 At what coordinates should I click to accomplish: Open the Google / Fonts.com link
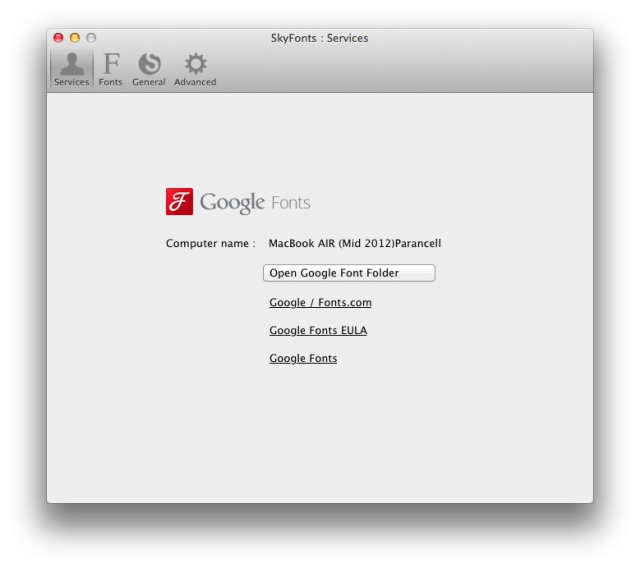tap(320, 302)
